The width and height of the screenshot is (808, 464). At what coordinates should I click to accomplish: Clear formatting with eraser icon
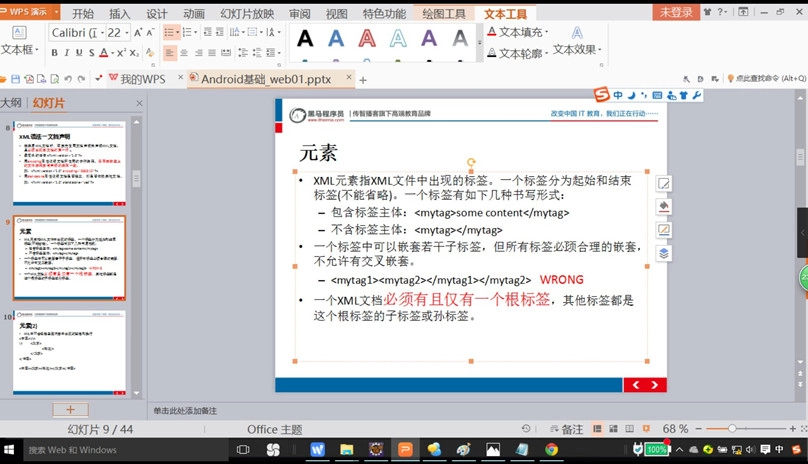[150, 53]
